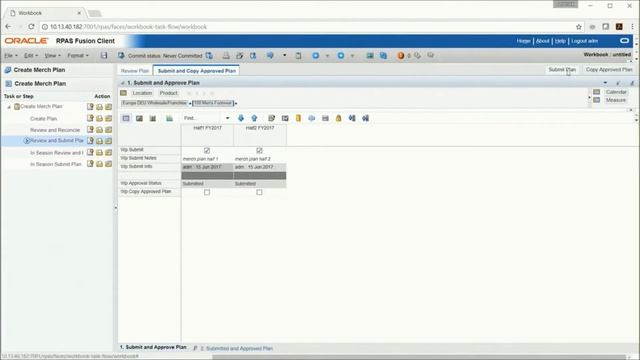Select the bar chart view icon
The width and height of the screenshot is (640, 360).
(x=153, y=118)
